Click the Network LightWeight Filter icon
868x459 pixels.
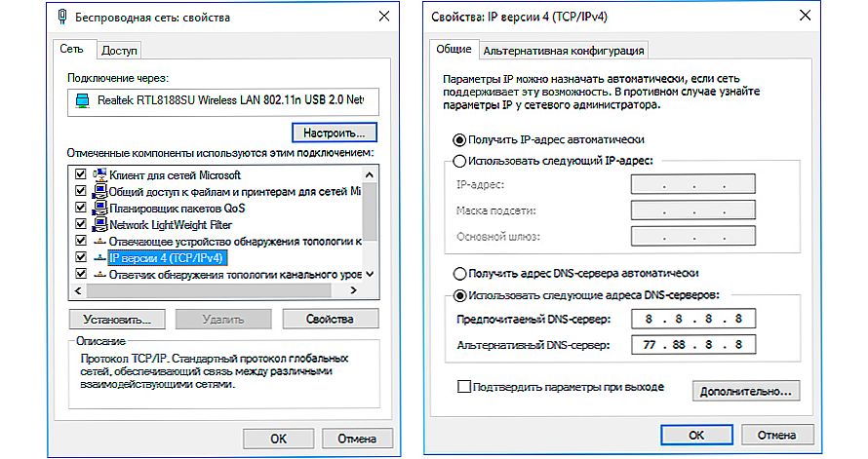click(99, 225)
